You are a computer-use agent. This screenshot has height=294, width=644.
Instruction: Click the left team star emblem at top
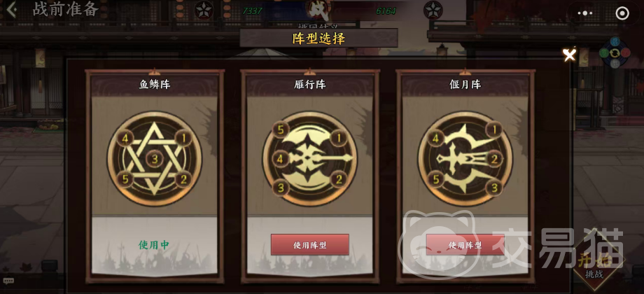(203, 9)
